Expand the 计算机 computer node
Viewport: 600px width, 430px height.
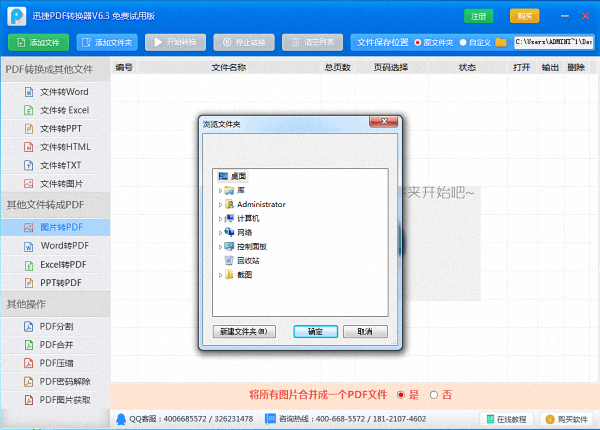pyautogui.click(x=220, y=218)
